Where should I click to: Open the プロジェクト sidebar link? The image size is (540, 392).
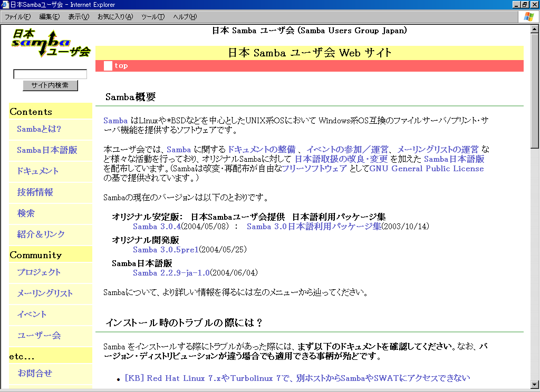39,272
